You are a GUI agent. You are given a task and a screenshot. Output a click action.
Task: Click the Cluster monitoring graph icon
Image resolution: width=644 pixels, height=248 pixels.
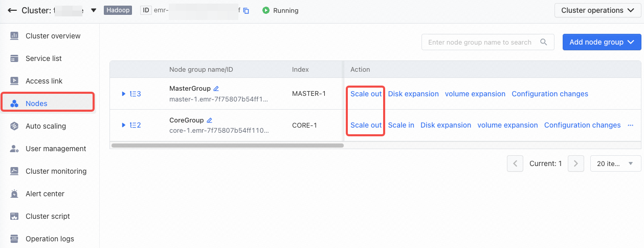click(x=15, y=171)
